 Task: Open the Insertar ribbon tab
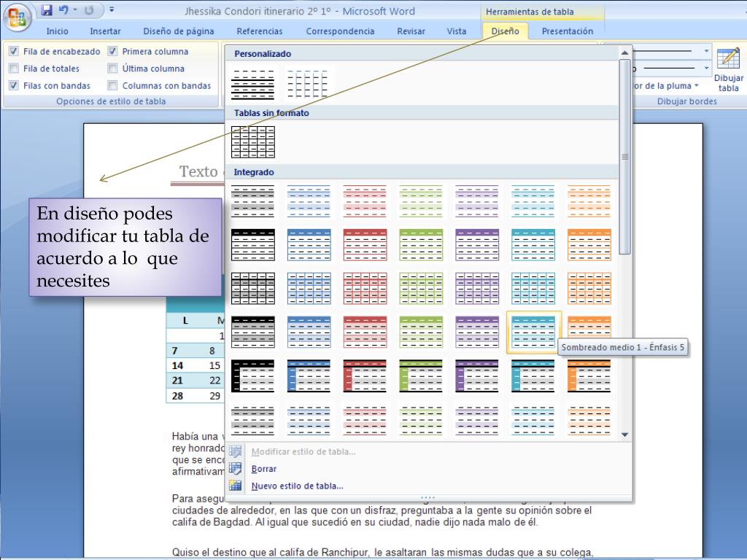[x=105, y=31]
